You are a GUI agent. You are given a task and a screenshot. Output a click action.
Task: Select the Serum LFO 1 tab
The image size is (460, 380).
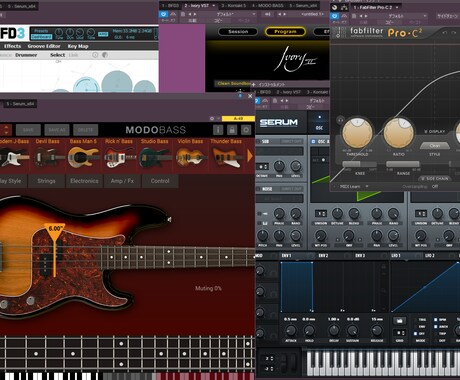pyautogui.click(x=396, y=256)
